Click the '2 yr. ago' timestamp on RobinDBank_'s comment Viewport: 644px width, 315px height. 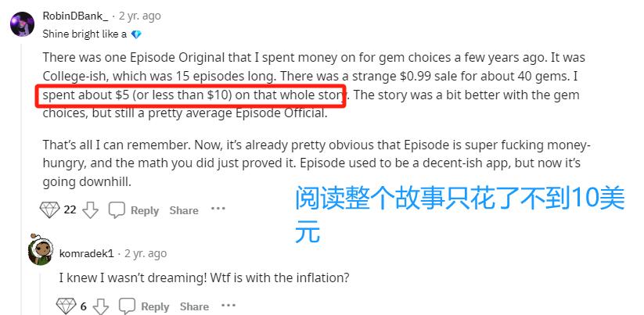pyautogui.click(x=139, y=16)
